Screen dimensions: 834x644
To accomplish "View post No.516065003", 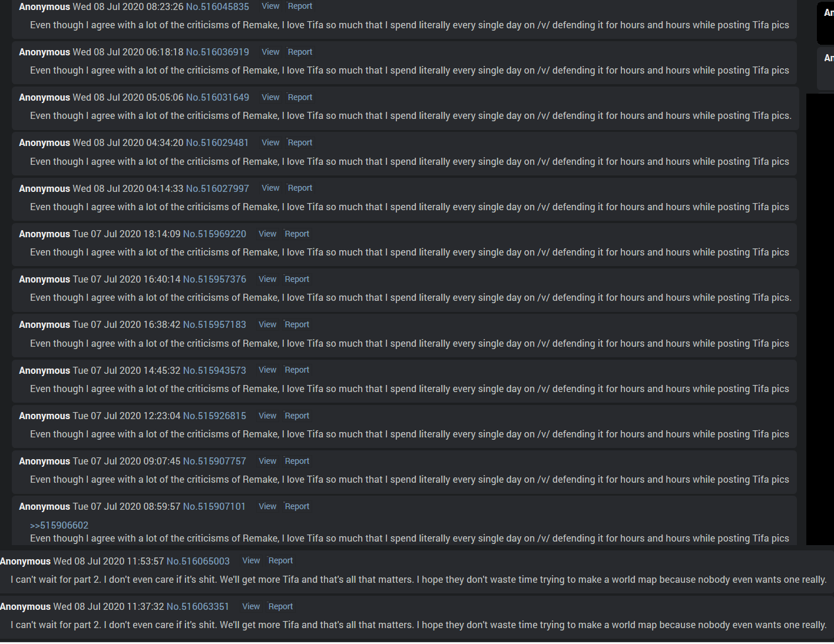I will coord(251,560).
